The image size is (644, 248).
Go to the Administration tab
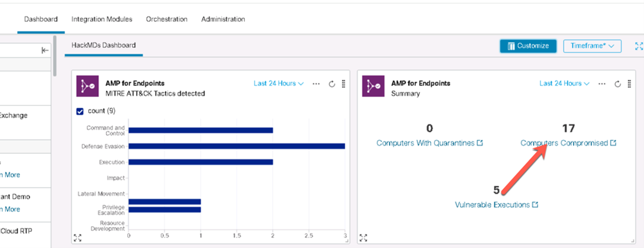[x=223, y=20]
